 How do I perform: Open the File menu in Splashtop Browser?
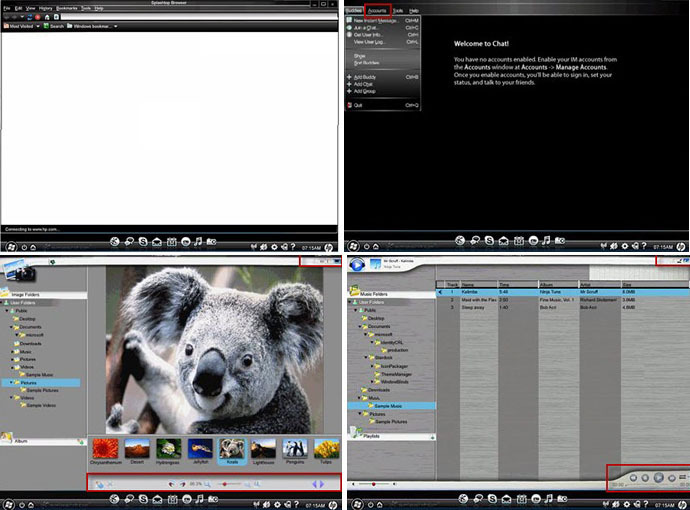tap(7, 8)
